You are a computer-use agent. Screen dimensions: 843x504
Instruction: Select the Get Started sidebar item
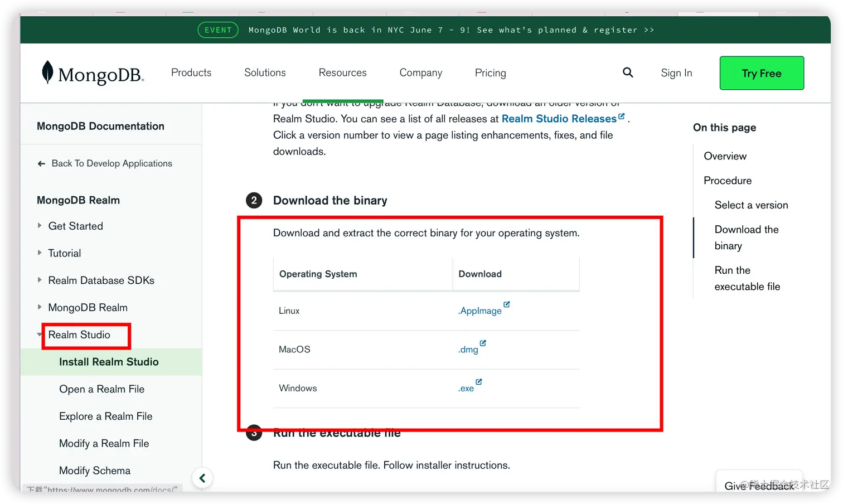[x=76, y=226]
